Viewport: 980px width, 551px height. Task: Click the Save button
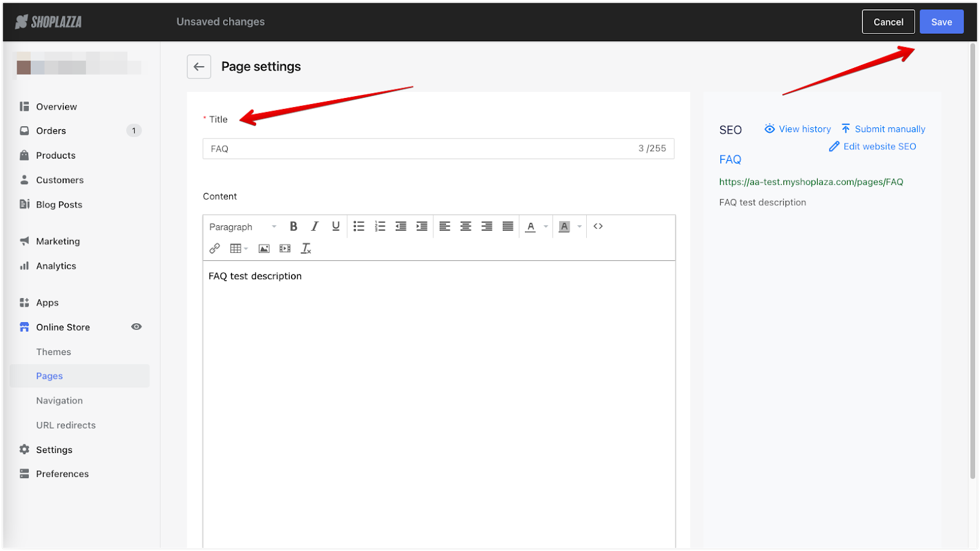coord(941,22)
